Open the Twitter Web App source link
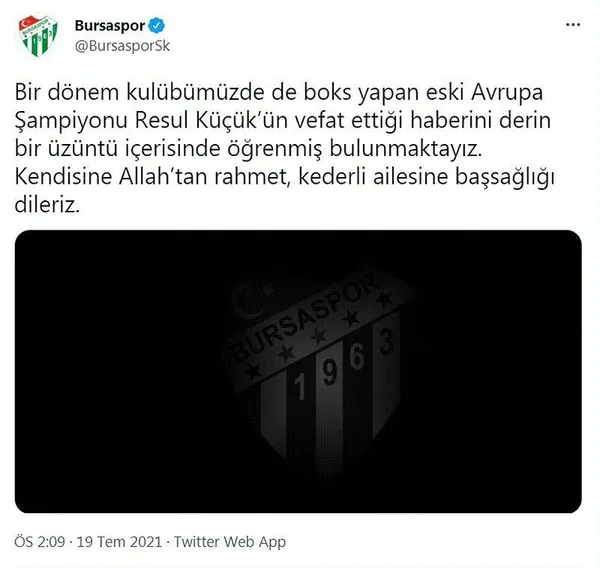 (230, 542)
